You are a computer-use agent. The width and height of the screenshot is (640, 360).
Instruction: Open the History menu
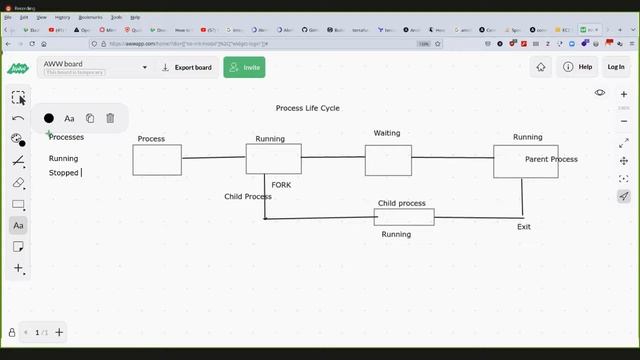click(62, 18)
